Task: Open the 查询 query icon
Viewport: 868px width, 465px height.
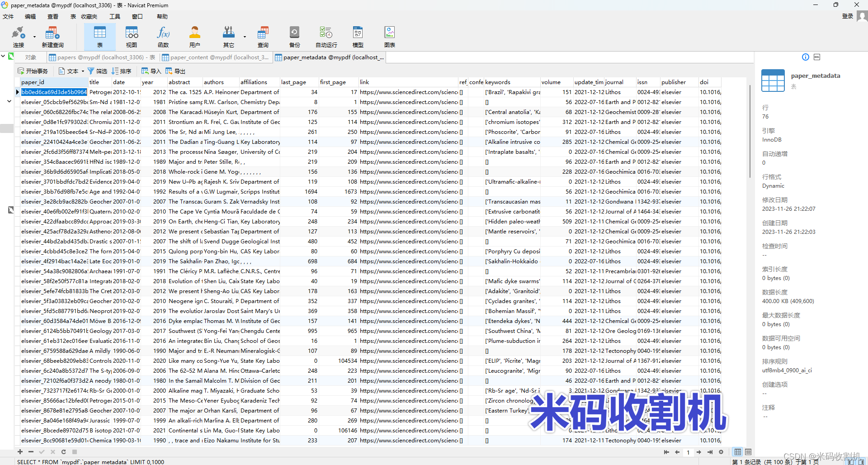Action: pyautogui.click(x=263, y=37)
